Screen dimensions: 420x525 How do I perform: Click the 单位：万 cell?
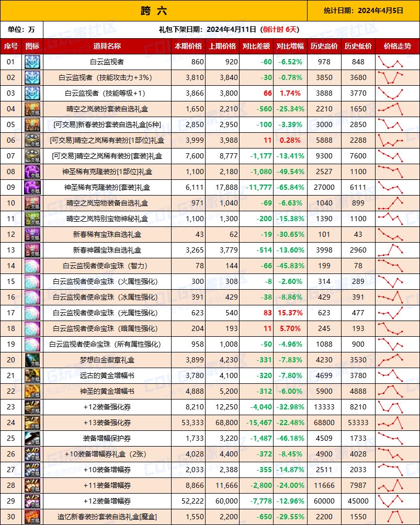pos(21,29)
